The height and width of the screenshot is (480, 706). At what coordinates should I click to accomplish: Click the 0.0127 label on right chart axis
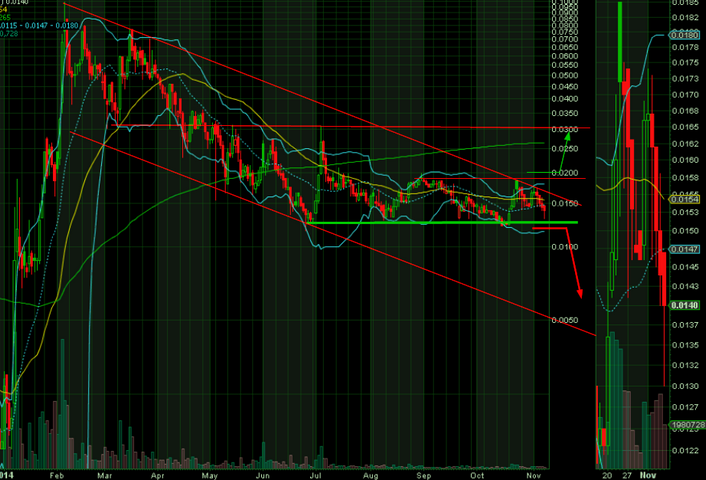click(685, 407)
